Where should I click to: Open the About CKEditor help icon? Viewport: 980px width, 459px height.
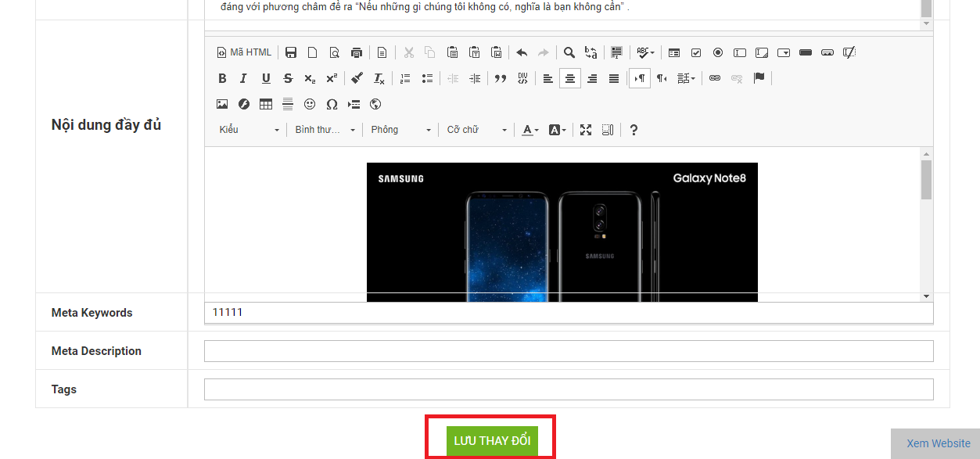point(634,130)
